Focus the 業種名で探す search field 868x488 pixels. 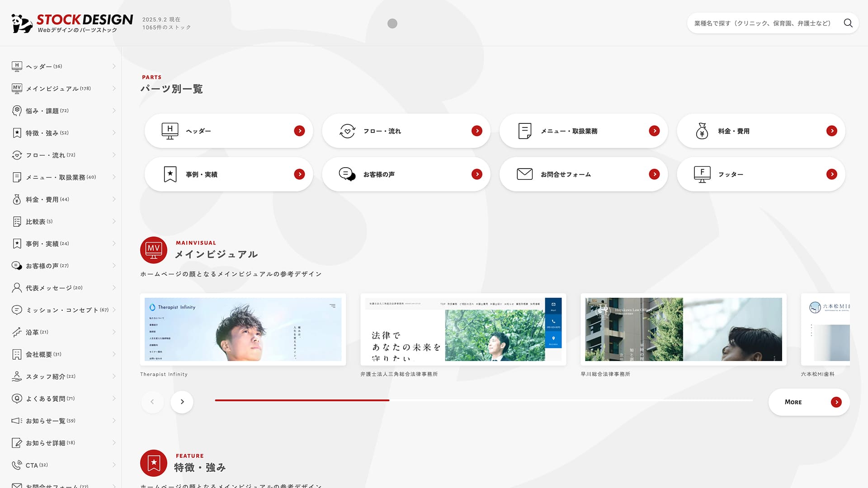(x=763, y=23)
